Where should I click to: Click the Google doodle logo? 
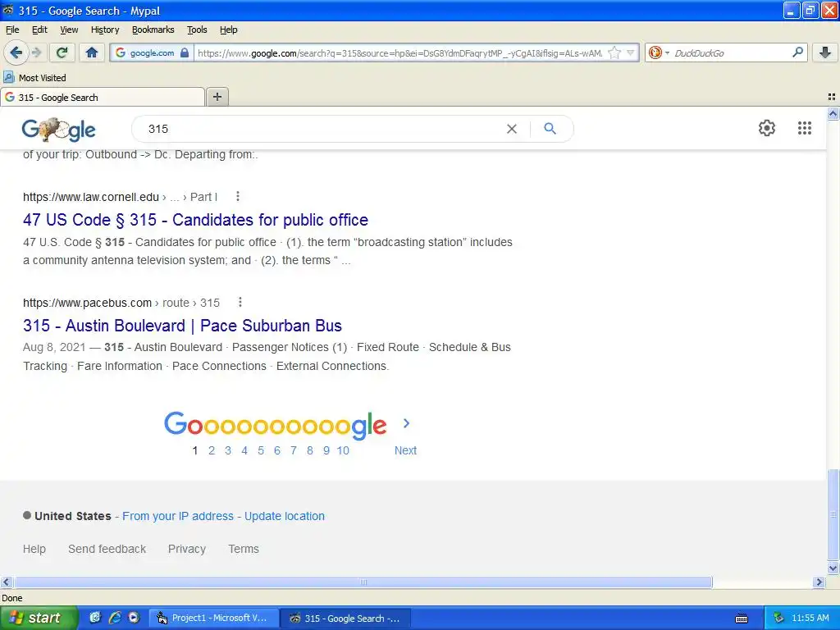58,130
